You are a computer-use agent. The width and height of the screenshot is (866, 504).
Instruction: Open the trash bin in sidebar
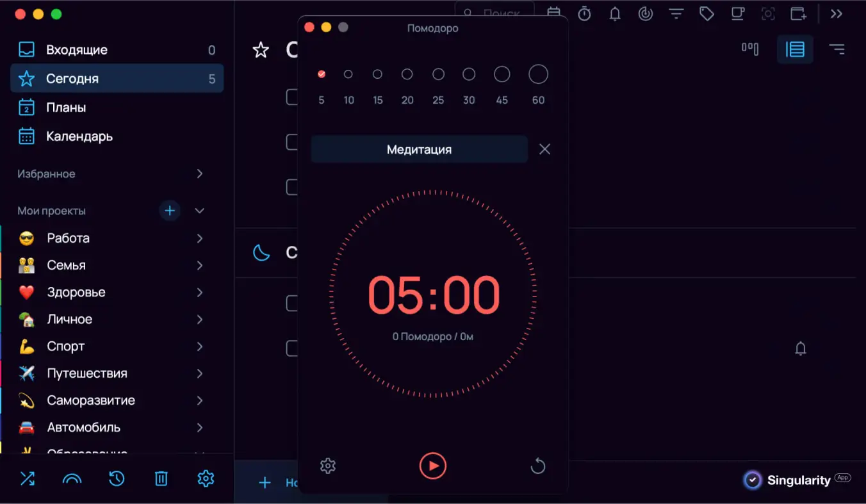click(161, 478)
